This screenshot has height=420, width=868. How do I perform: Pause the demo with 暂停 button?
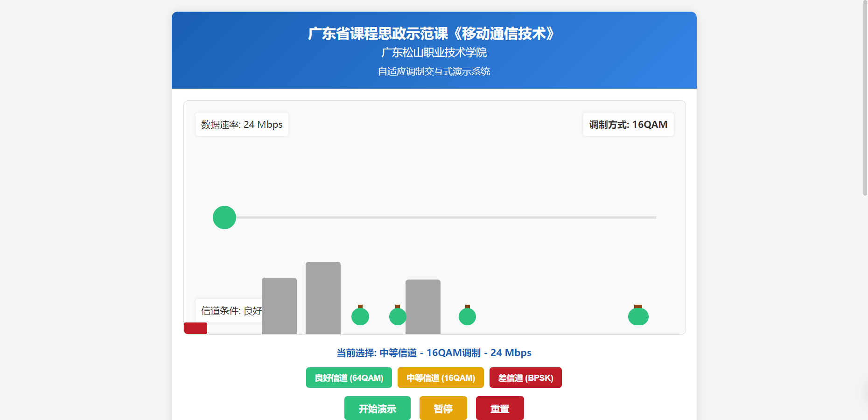[x=443, y=408]
